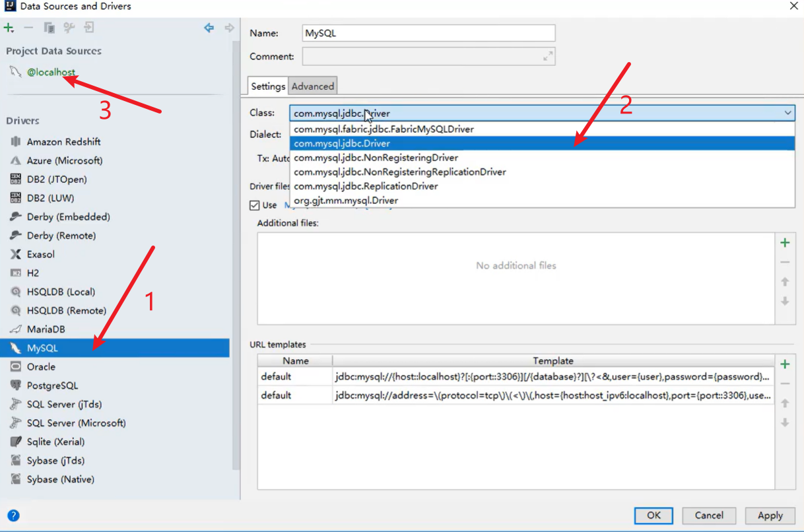
Task: Click the URL templates move down arrow
Action: click(x=785, y=422)
